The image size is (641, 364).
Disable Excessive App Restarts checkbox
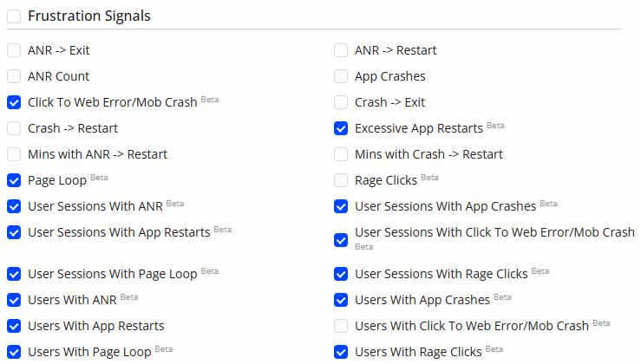341,128
